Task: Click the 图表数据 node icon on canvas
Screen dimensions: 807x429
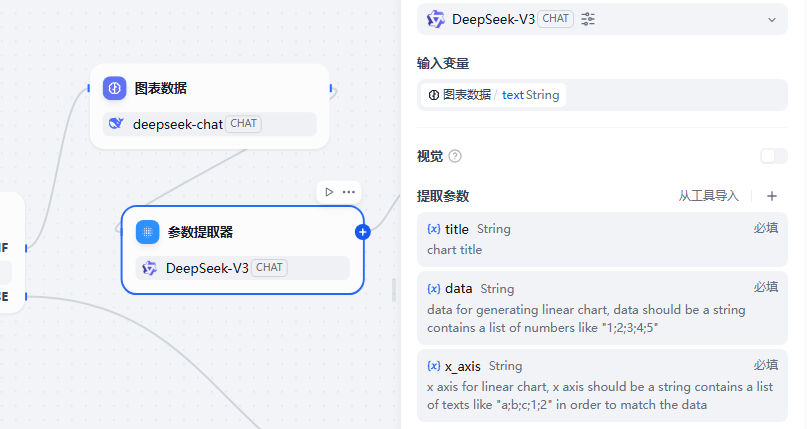Action: pos(114,88)
